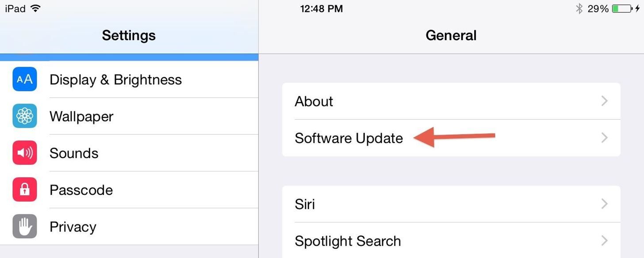The width and height of the screenshot is (644, 258).
Task: Open Siri settings
Action: pyautogui.click(x=305, y=204)
